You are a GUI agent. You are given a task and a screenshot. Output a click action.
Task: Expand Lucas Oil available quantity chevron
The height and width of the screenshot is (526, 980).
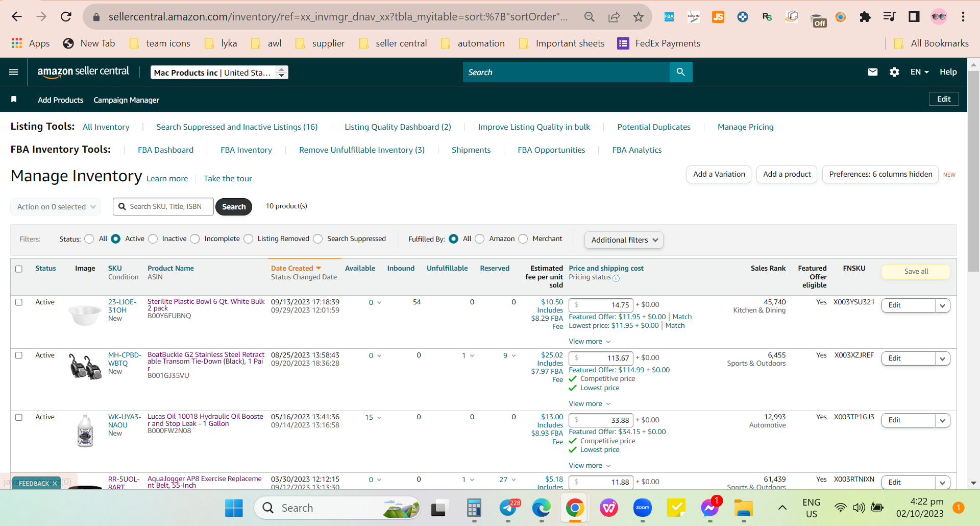pyautogui.click(x=379, y=418)
